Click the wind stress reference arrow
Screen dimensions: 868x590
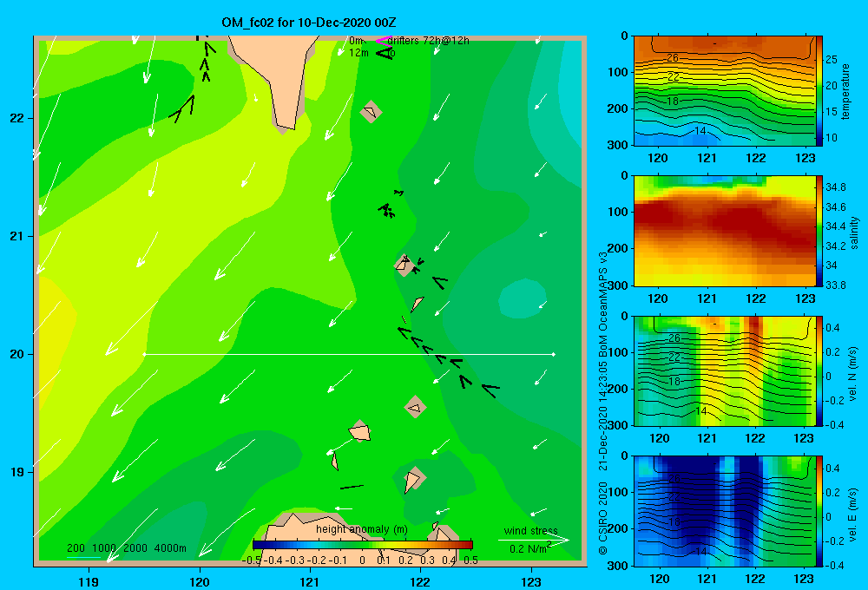click(533, 541)
